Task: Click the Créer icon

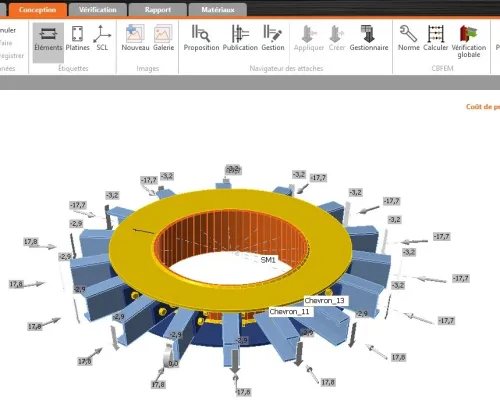Action: pos(337,38)
